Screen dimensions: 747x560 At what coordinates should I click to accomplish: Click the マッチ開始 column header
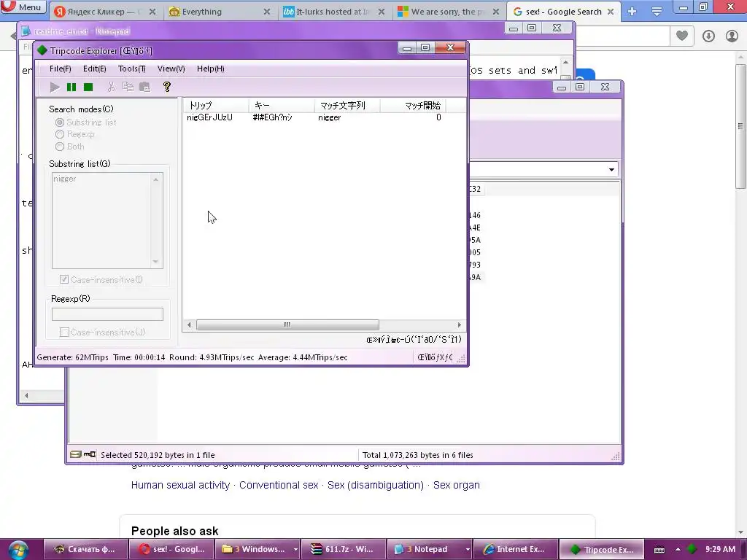point(413,105)
